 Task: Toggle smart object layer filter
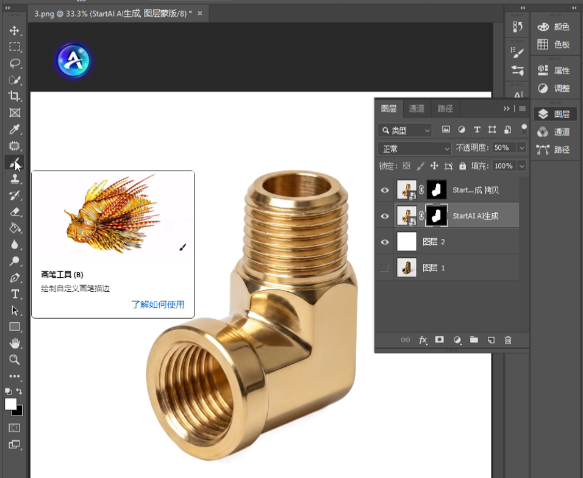tap(508, 129)
